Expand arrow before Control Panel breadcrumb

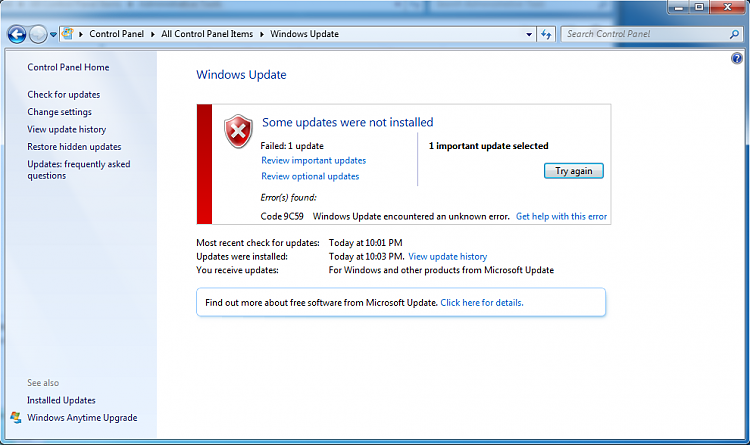tap(81, 34)
